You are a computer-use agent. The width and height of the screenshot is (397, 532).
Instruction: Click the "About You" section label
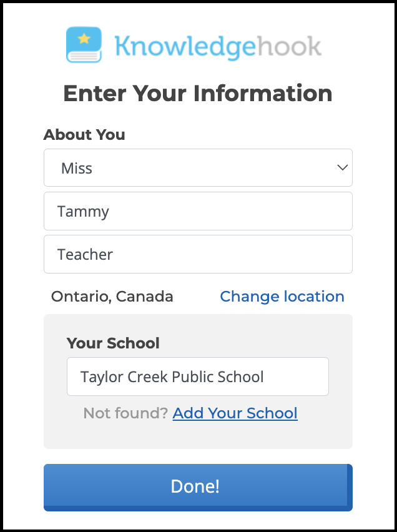tap(84, 135)
